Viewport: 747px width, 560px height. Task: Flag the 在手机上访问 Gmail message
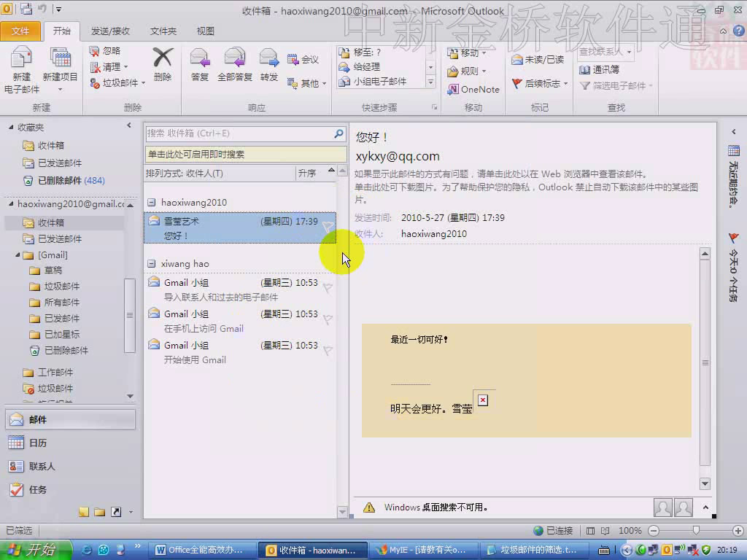coord(328,319)
